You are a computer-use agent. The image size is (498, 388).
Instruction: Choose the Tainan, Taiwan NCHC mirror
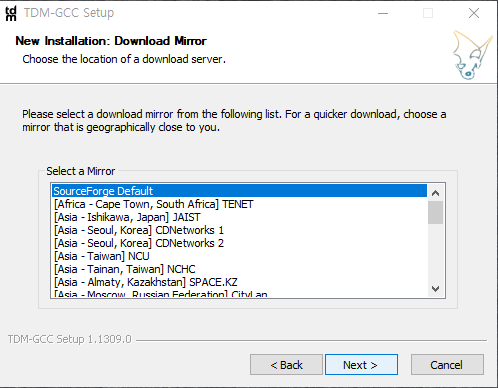239,269
